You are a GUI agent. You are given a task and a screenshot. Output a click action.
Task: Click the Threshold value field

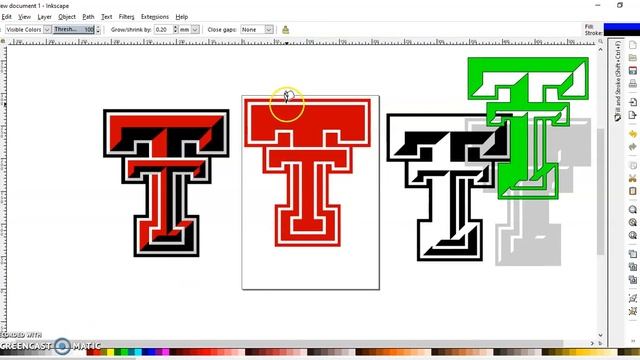[x=74, y=29]
